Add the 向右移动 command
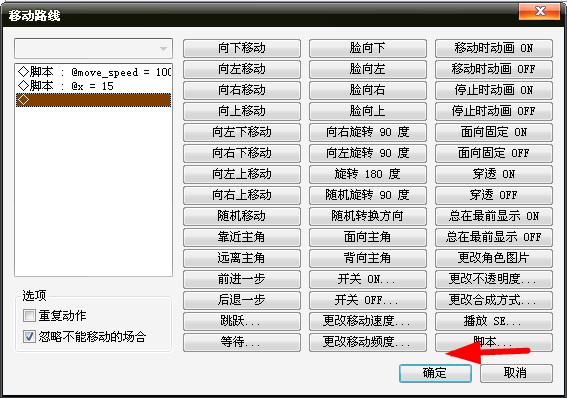Viewport: 567px width, 398px height. (x=242, y=90)
